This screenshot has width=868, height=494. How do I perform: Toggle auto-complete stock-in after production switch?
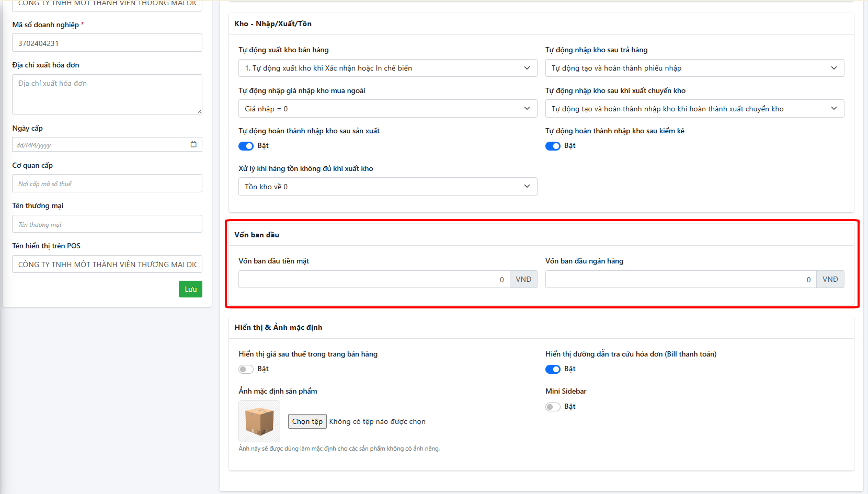pyautogui.click(x=246, y=146)
